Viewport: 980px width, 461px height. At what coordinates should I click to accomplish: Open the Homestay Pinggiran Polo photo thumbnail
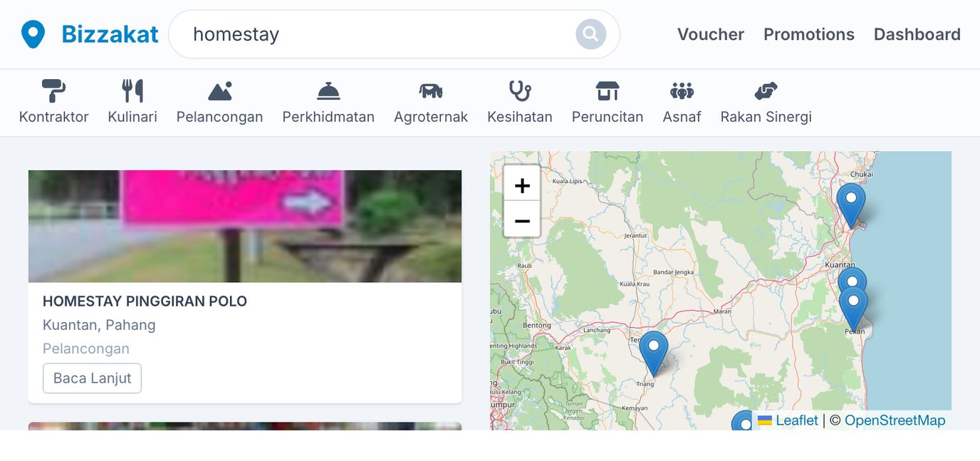[245, 226]
